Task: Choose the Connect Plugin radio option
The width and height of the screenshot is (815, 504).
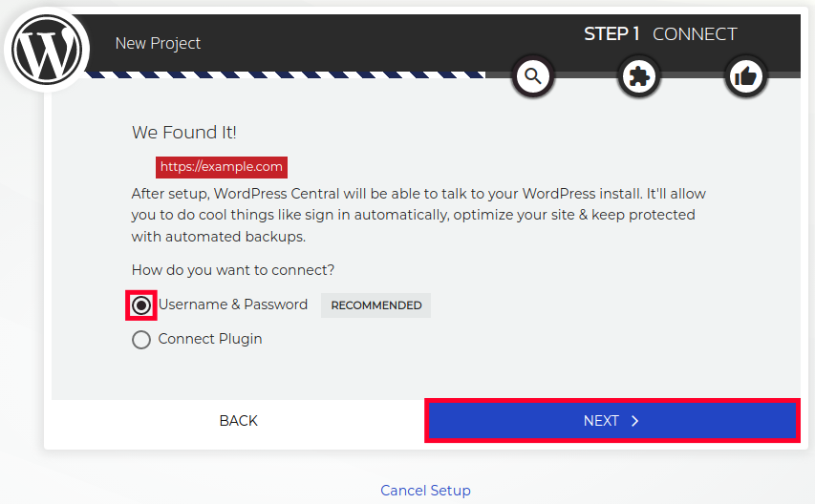Action: click(141, 340)
